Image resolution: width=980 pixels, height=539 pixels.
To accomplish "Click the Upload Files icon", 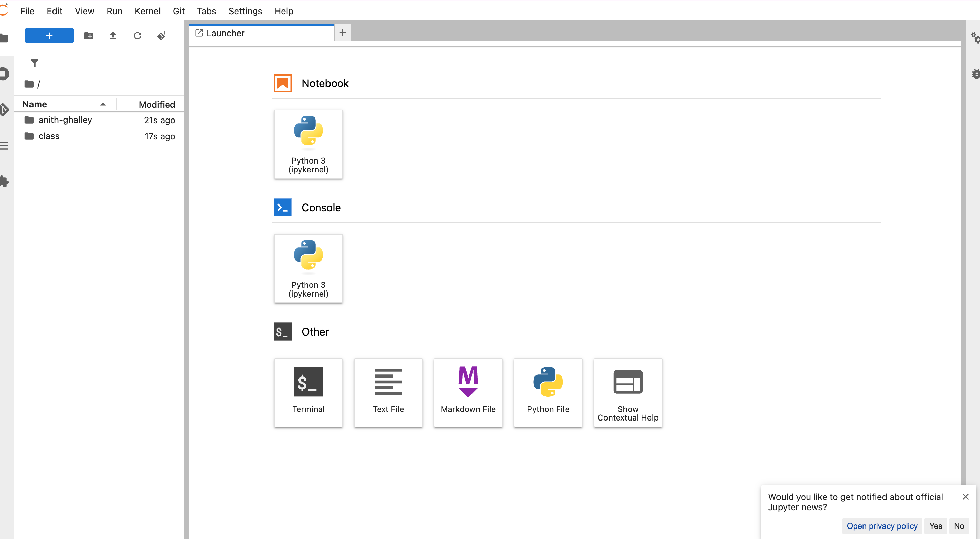I will [x=113, y=36].
